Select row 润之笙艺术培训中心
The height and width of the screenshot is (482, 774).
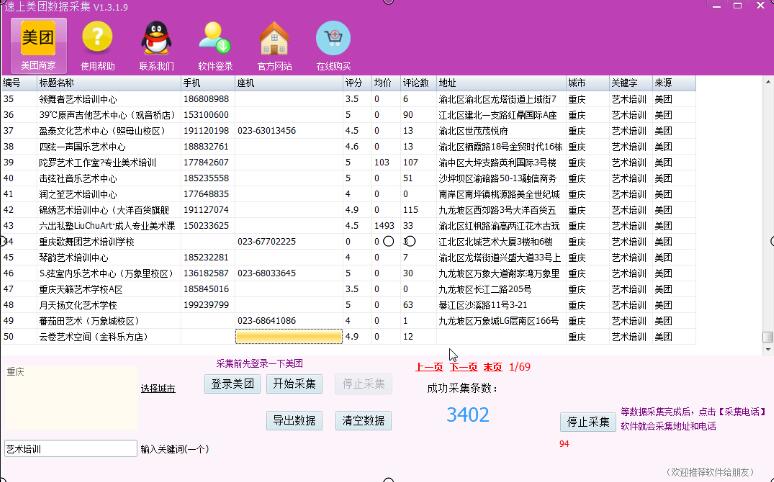348,194
